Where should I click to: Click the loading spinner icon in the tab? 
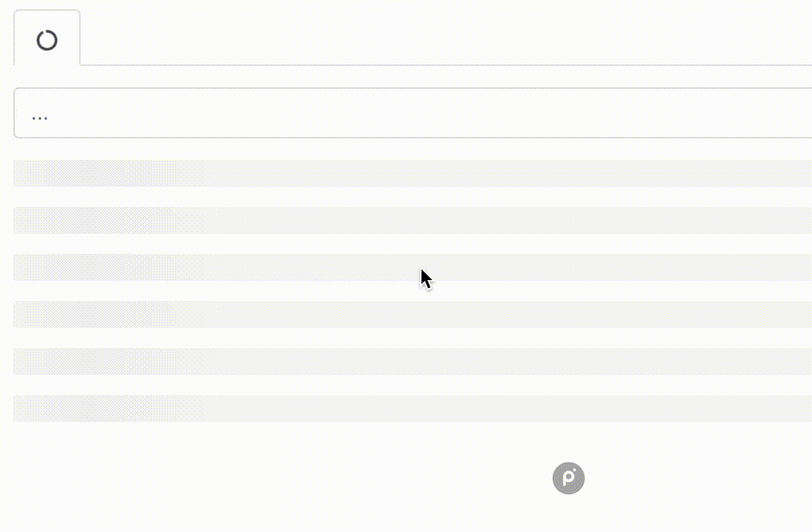(47, 40)
